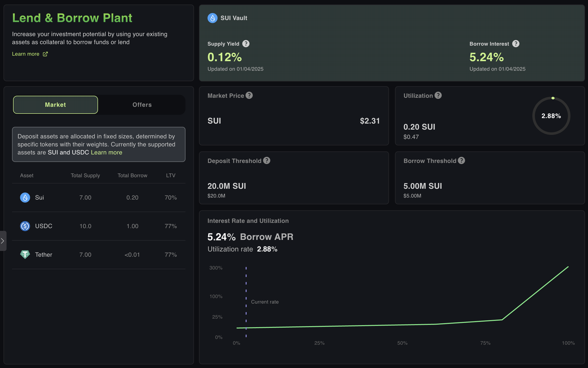Image resolution: width=588 pixels, height=368 pixels.
Task: Click the 2.88% utilization ring gauge
Action: coord(551,116)
